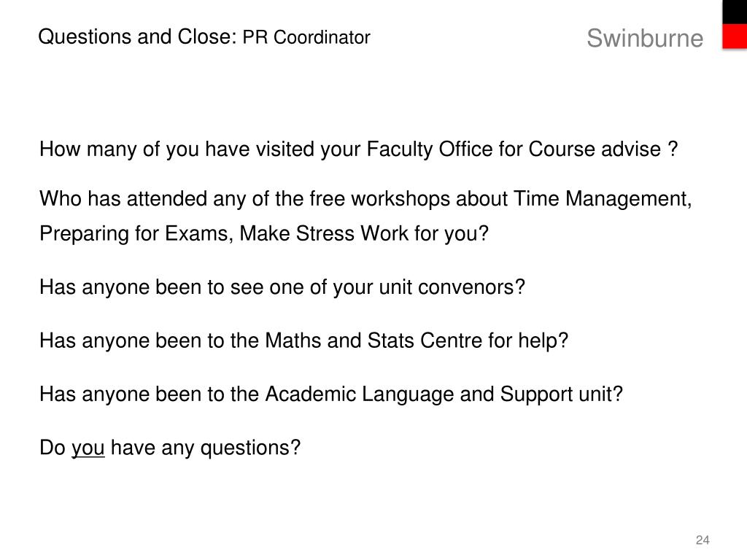Image resolution: width=747 pixels, height=560 pixels.
Task: Click the words 'Course advise'
Action: click(x=595, y=149)
